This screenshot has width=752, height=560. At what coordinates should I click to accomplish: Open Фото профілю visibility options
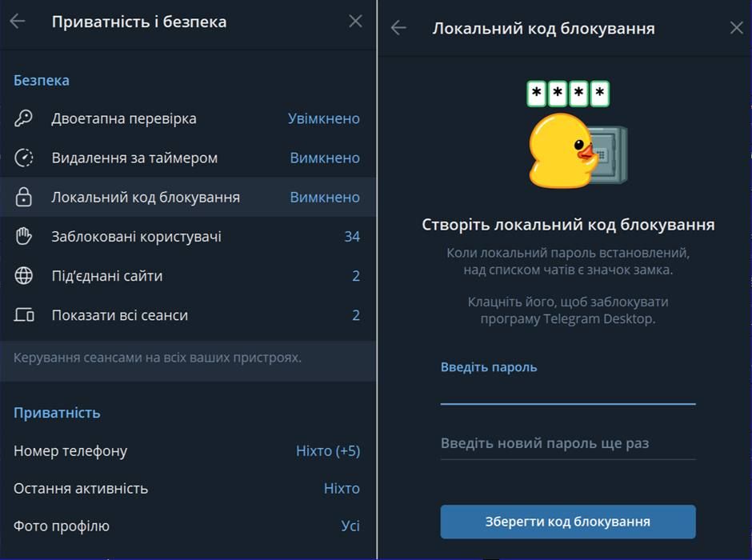pyautogui.click(x=184, y=526)
